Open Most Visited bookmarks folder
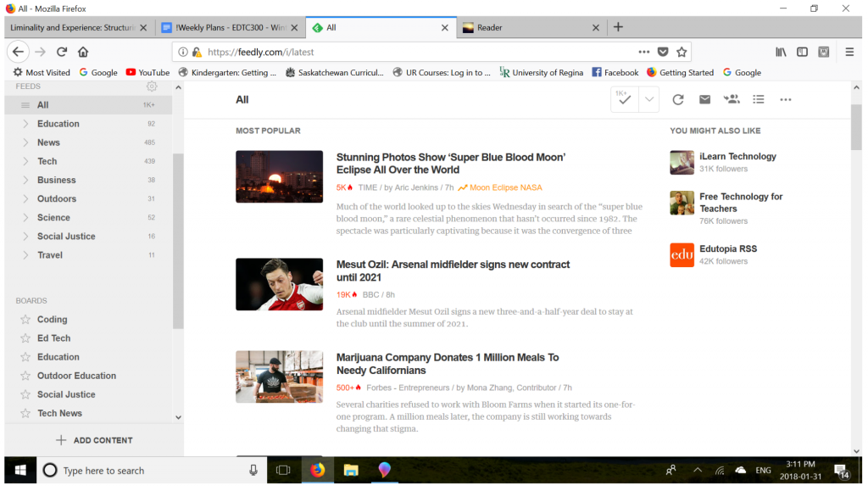The width and height of the screenshot is (868, 491). point(42,73)
